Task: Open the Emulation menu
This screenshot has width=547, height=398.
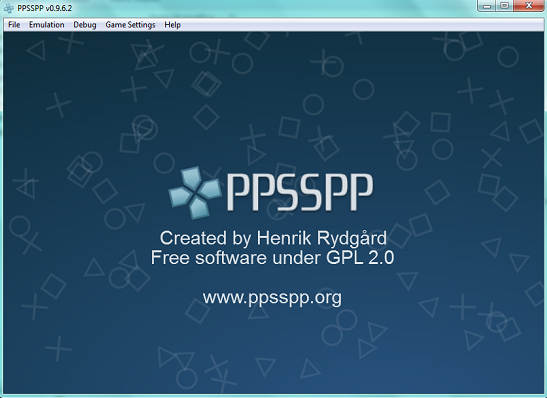Action: point(46,25)
